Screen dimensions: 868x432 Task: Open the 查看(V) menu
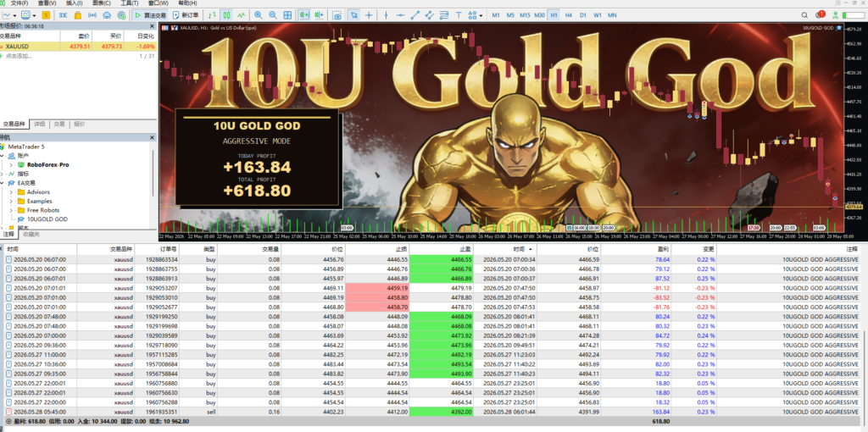47,3
